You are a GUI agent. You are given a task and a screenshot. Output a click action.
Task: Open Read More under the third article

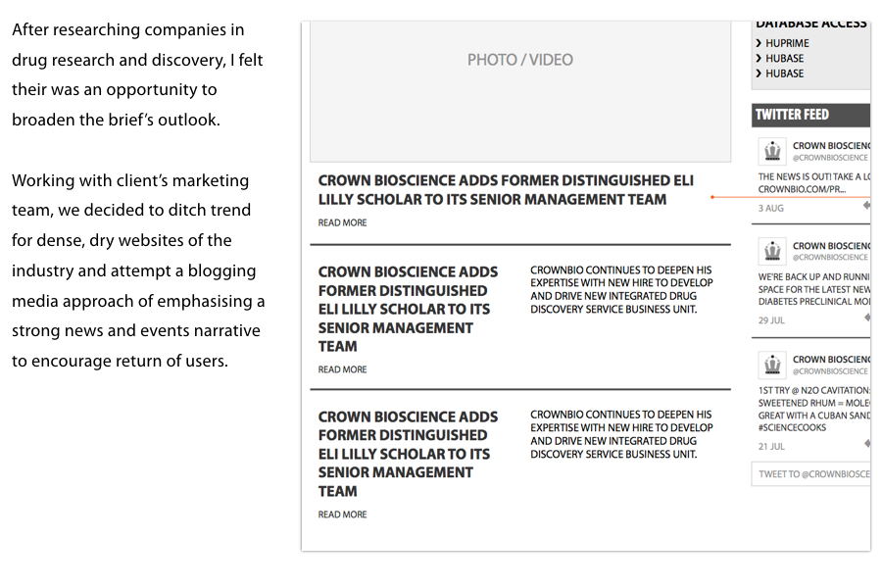click(342, 514)
